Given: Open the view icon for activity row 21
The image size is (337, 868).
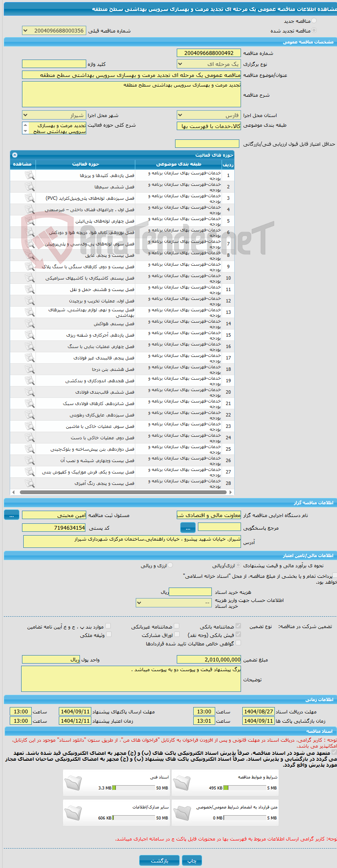Looking at the screenshot, I should tap(30, 403).
